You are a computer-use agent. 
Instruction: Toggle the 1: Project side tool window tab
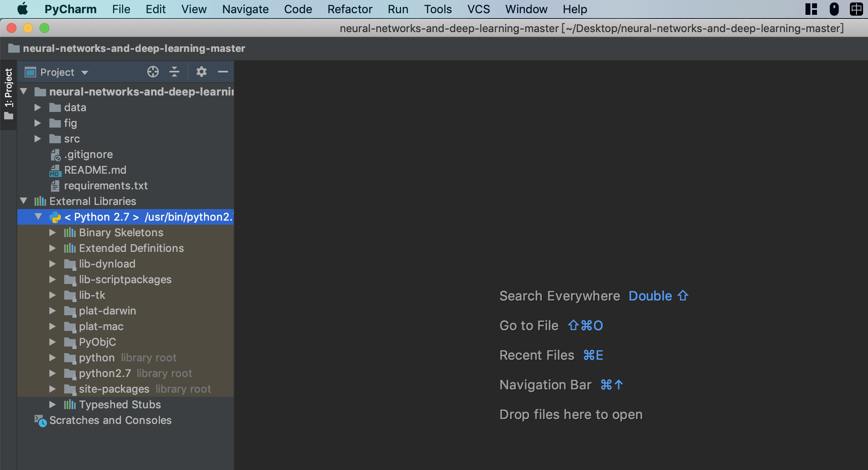[8, 94]
